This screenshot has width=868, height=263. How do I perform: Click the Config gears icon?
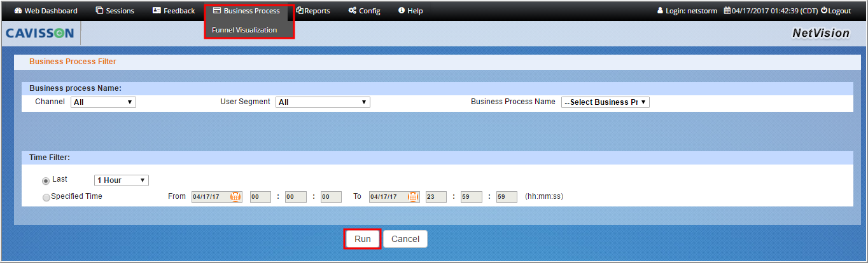[352, 11]
